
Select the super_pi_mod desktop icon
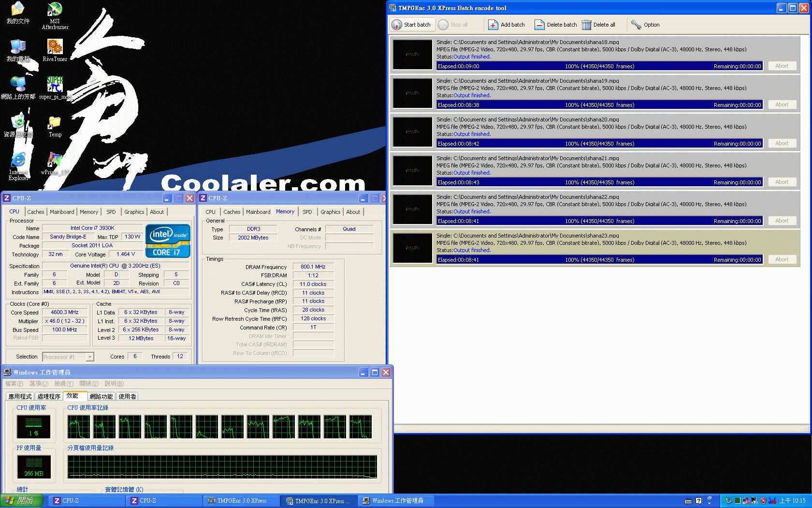(55, 88)
